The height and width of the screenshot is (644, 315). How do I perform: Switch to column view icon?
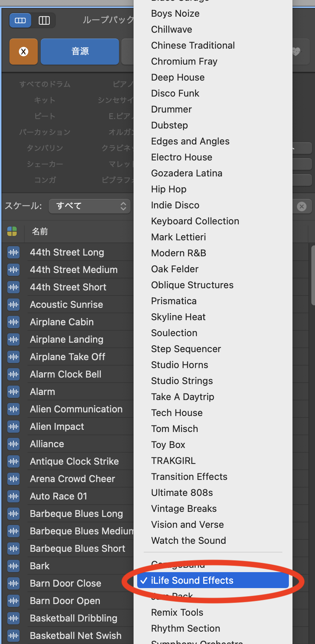(x=44, y=20)
